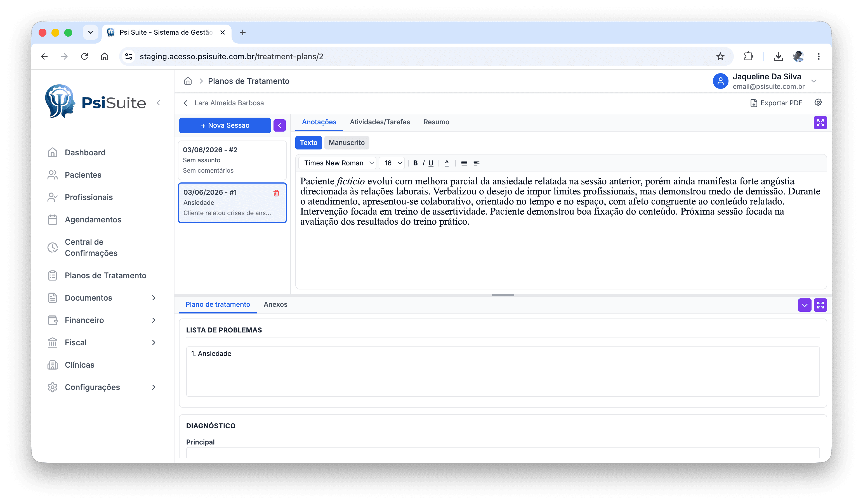Switch to Atividades/Tarefas tab
The height and width of the screenshot is (504, 863).
(x=379, y=122)
